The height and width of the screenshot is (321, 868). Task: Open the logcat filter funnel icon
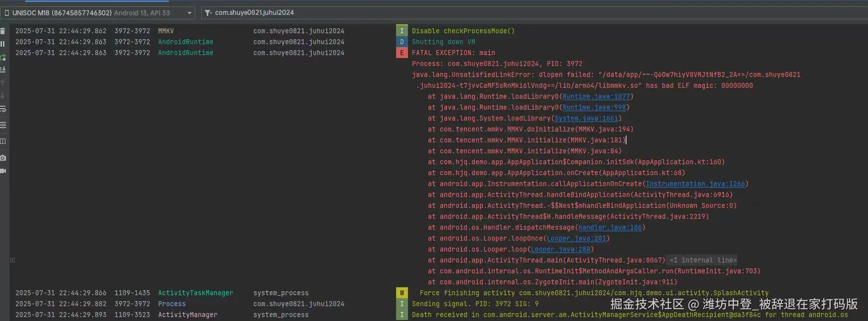tap(208, 12)
